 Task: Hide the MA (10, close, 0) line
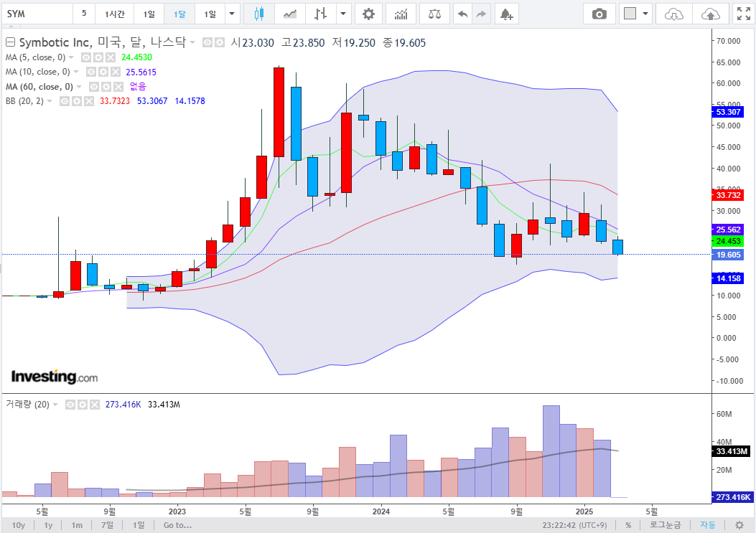(x=90, y=72)
